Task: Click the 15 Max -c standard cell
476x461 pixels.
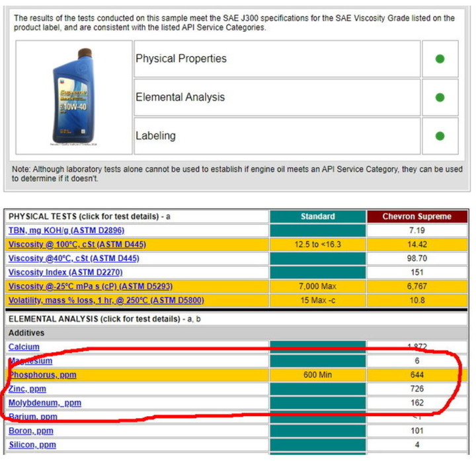Action: coord(317,301)
